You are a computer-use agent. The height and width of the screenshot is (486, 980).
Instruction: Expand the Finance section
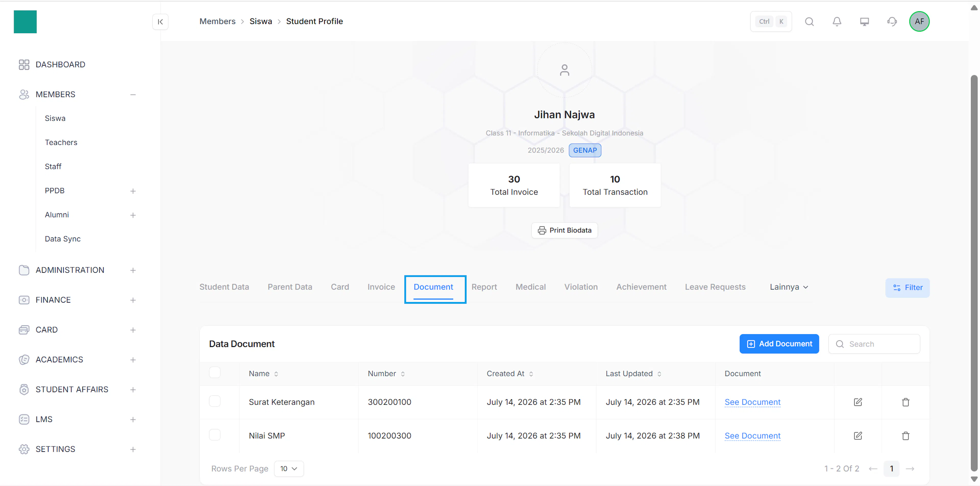coord(133,301)
